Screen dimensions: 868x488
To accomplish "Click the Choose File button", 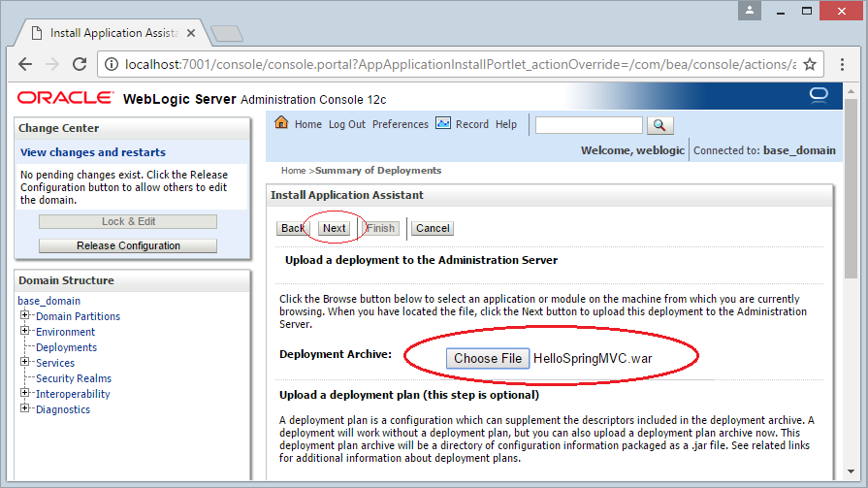I will tap(488, 358).
